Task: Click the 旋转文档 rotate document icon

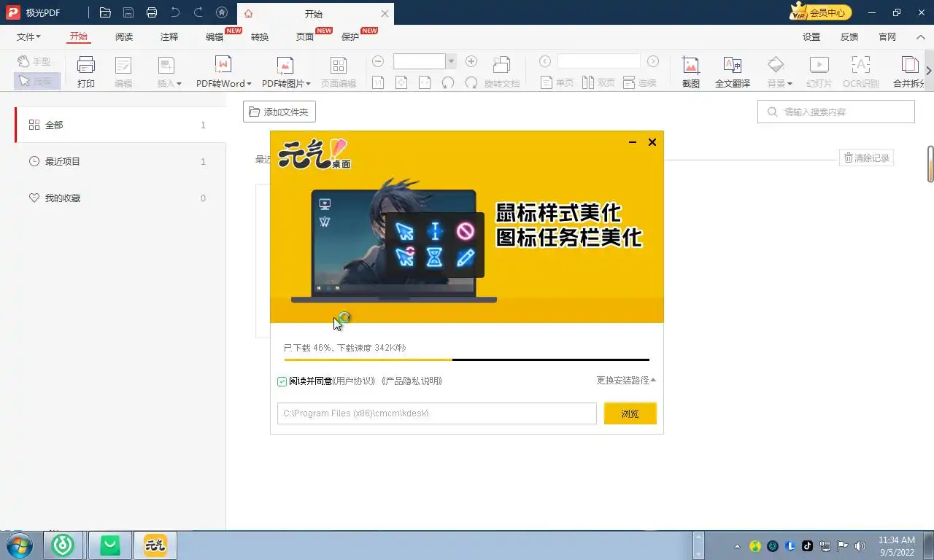Action: 502,72
